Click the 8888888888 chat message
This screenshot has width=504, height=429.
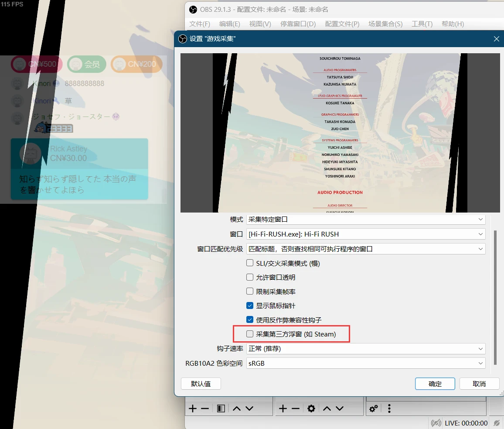85,84
